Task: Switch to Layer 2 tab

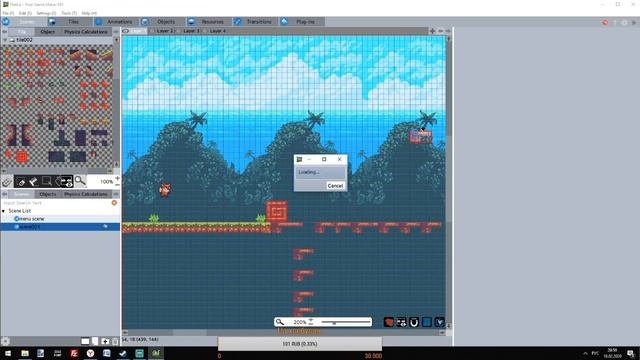Action: point(164,31)
